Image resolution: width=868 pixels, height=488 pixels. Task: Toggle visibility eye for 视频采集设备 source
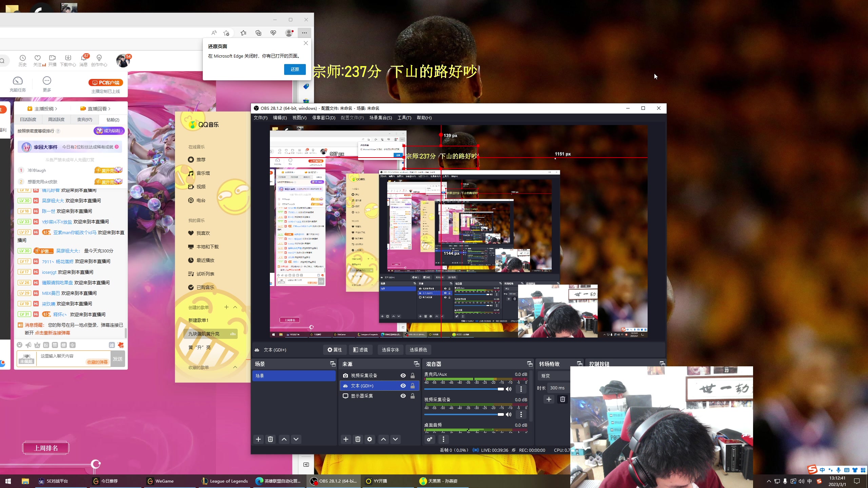[x=403, y=375]
